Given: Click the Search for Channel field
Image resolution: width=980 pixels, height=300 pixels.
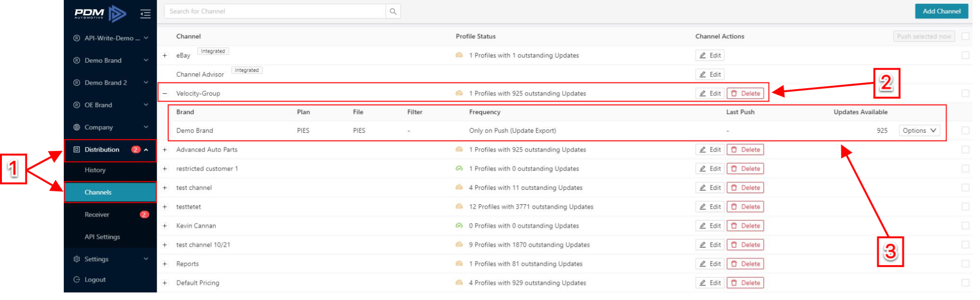Looking at the screenshot, I should point(275,11).
